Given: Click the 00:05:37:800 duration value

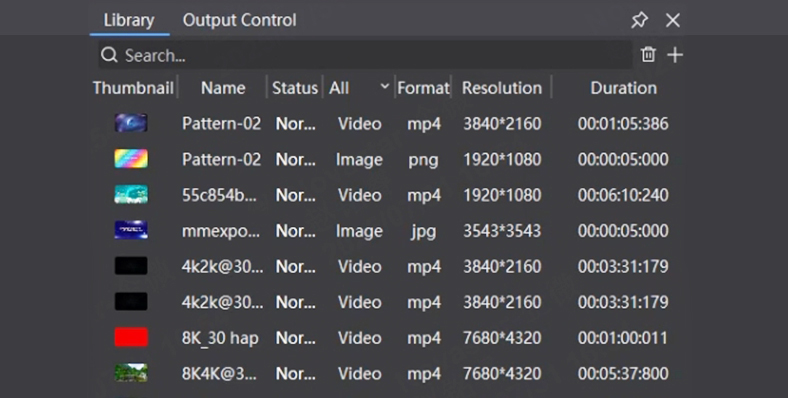Looking at the screenshot, I should 623,373.
